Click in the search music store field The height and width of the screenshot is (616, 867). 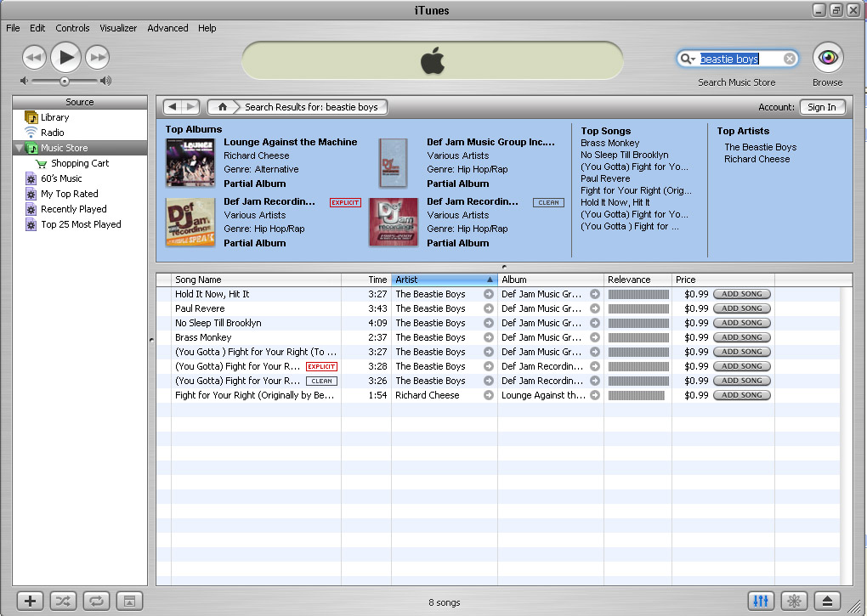[739, 59]
